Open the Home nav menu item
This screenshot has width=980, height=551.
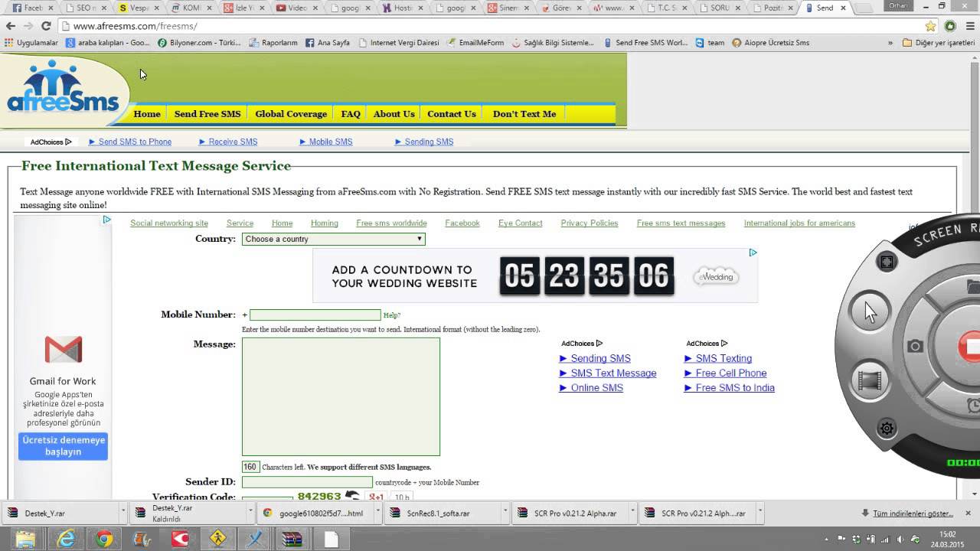point(147,114)
